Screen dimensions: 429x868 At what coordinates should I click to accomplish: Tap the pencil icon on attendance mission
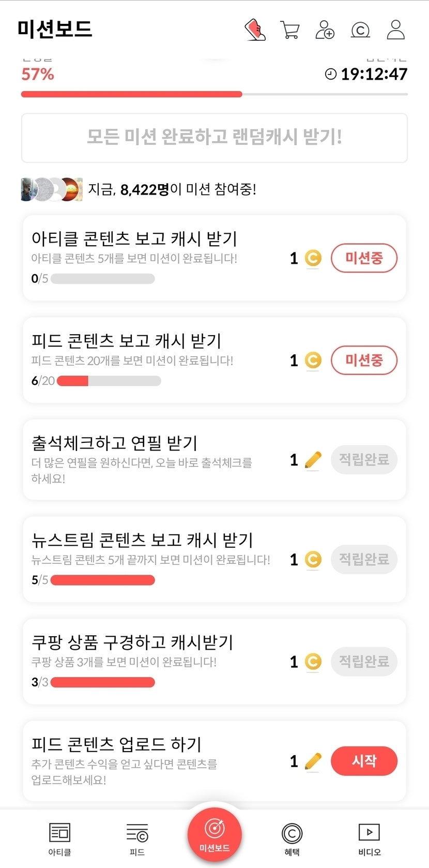point(313,459)
